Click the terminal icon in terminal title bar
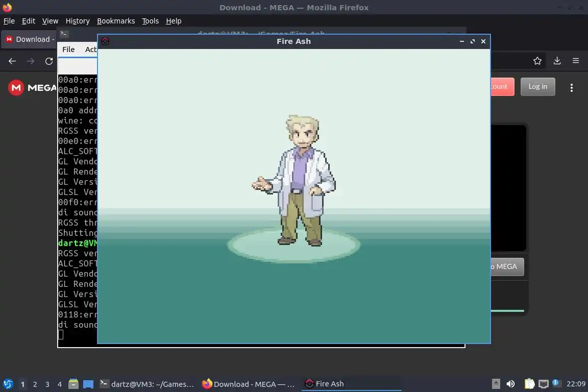 [64, 34]
